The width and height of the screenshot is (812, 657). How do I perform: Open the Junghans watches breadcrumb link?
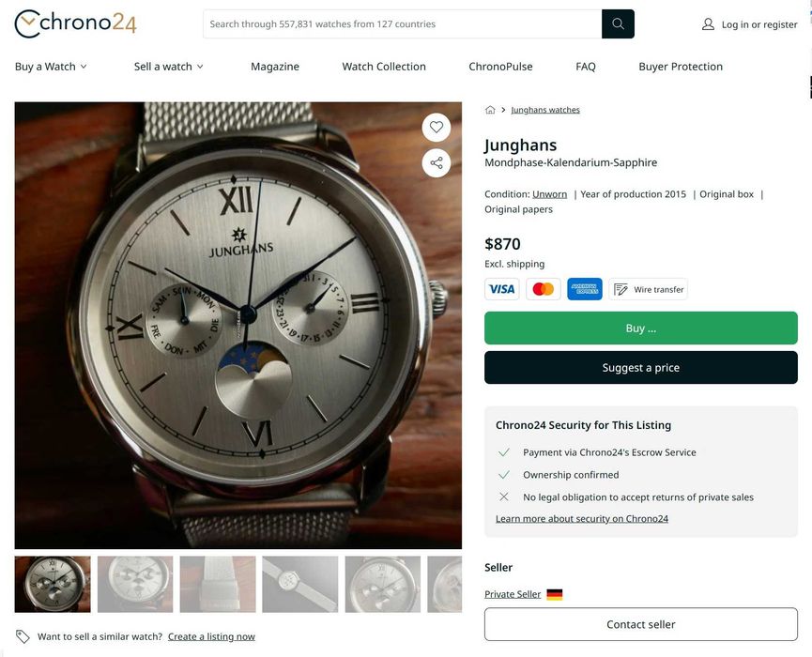(x=545, y=110)
